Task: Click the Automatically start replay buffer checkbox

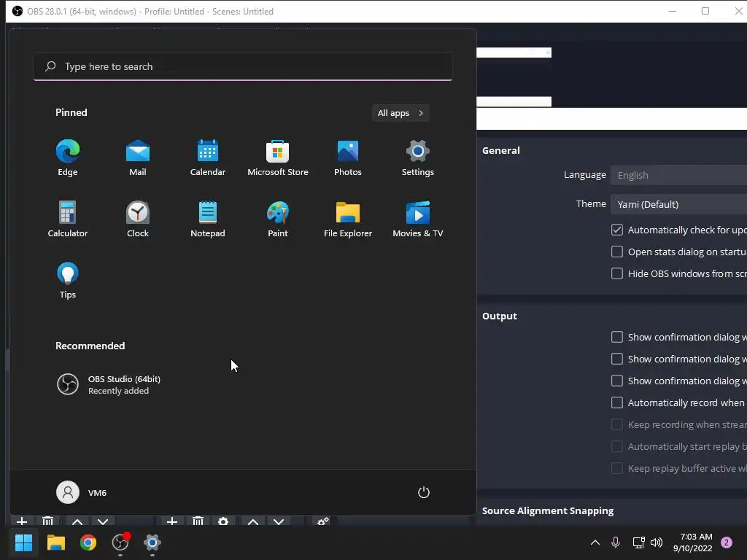Action: point(617,447)
